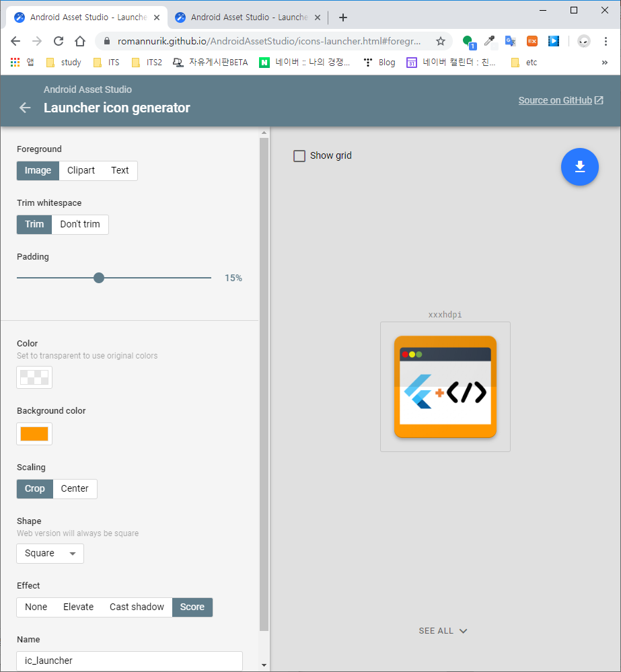Set effect to Score
621x672 pixels.
click(192, 607)
